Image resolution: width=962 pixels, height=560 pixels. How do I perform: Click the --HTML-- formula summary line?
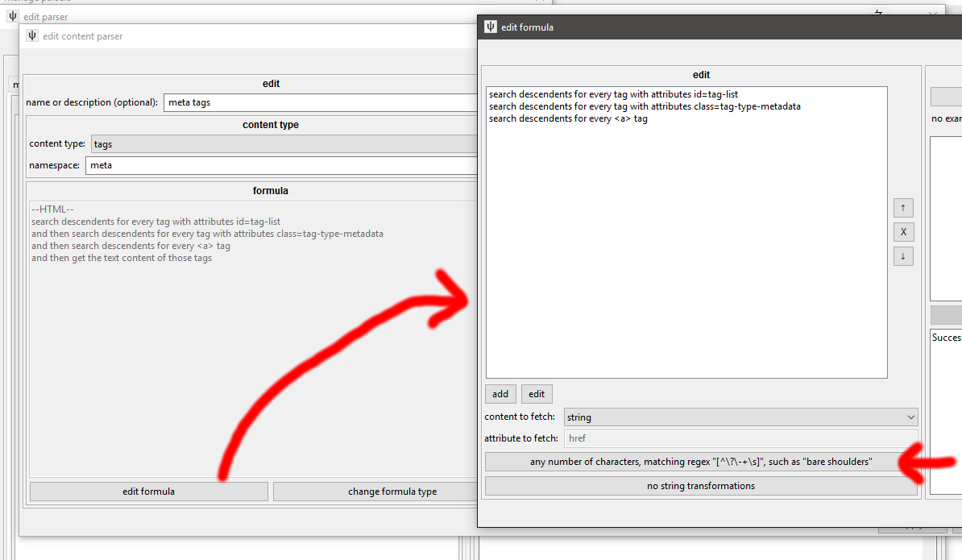(x=52, y=209)
